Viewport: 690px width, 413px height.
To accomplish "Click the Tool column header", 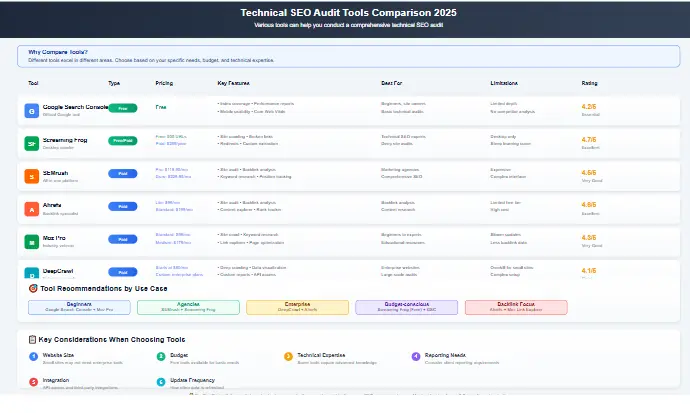I will tap(33, 83).
